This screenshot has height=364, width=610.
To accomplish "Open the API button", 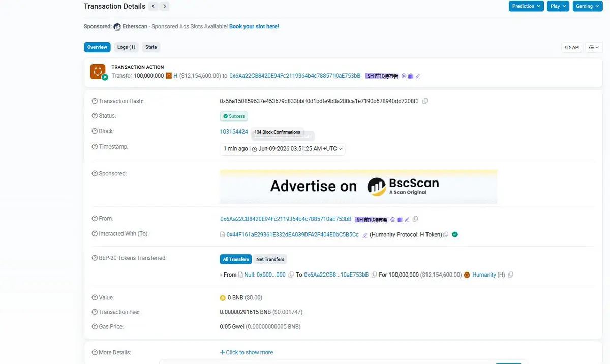I will coord(572,47).
